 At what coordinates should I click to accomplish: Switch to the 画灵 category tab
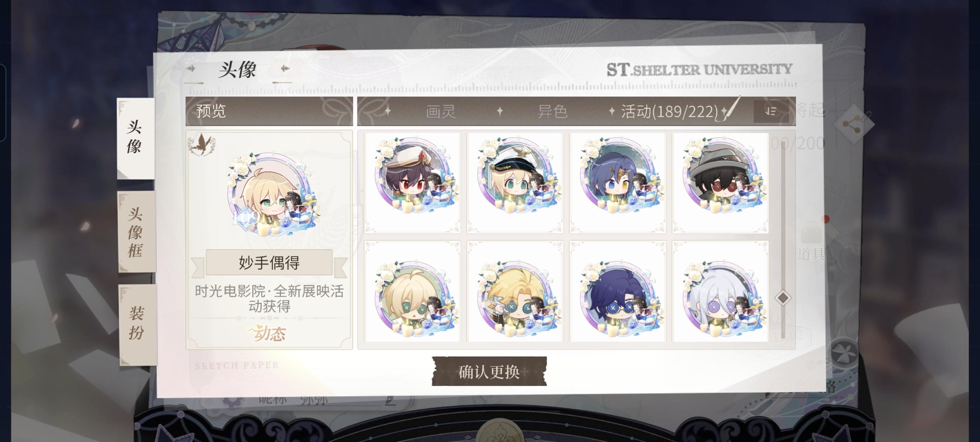tap(441, 111)
